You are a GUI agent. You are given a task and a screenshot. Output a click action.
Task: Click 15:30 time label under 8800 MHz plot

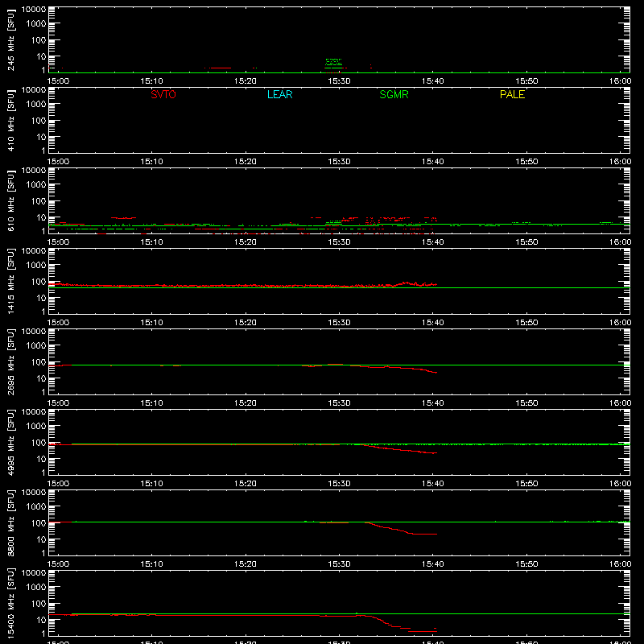tap(339, 564)
